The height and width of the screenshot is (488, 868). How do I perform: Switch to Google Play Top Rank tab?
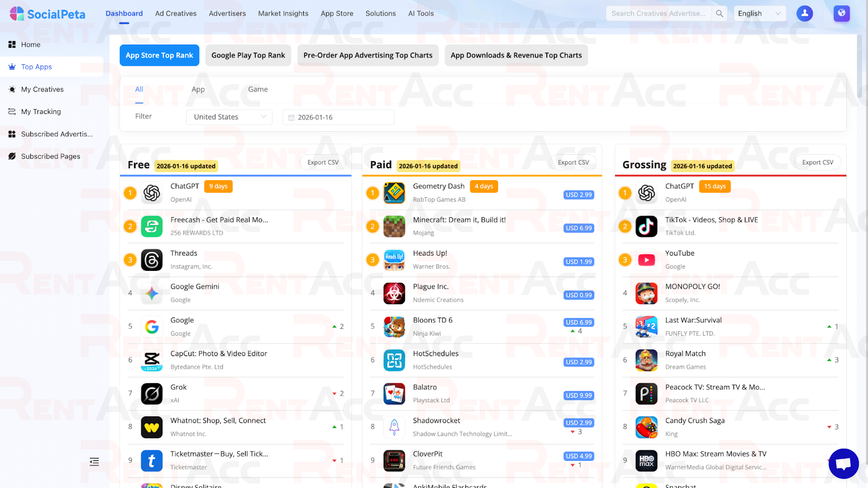coord(248,55)
